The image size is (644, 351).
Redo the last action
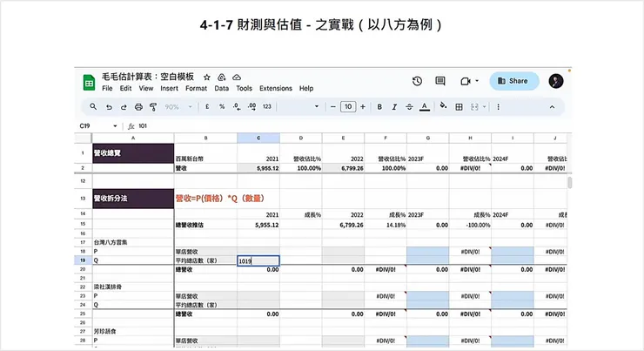coord(124,107)
